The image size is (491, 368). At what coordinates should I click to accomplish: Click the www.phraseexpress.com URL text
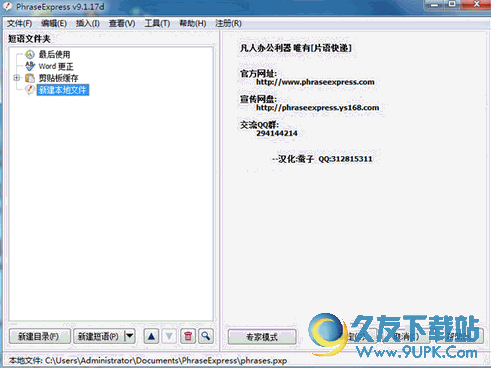coord(315,82)
